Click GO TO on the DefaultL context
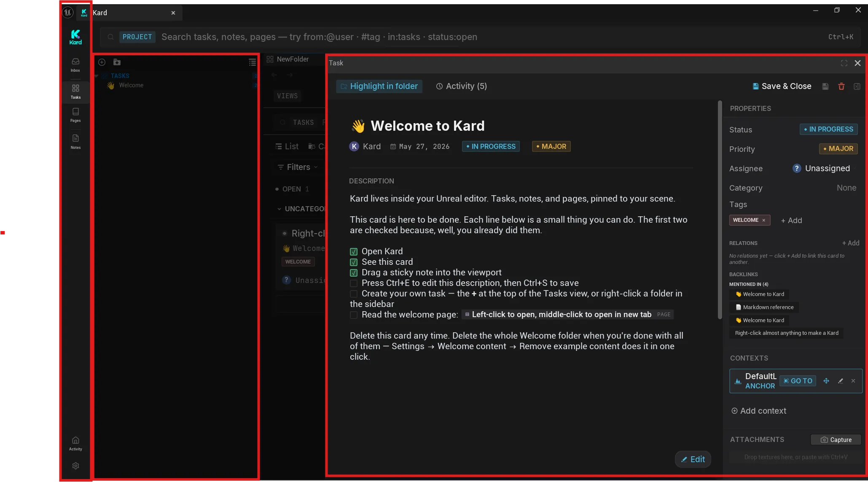The width and height of the screenshot is (868, 482). pyautogui.click(x=798, y=381)
